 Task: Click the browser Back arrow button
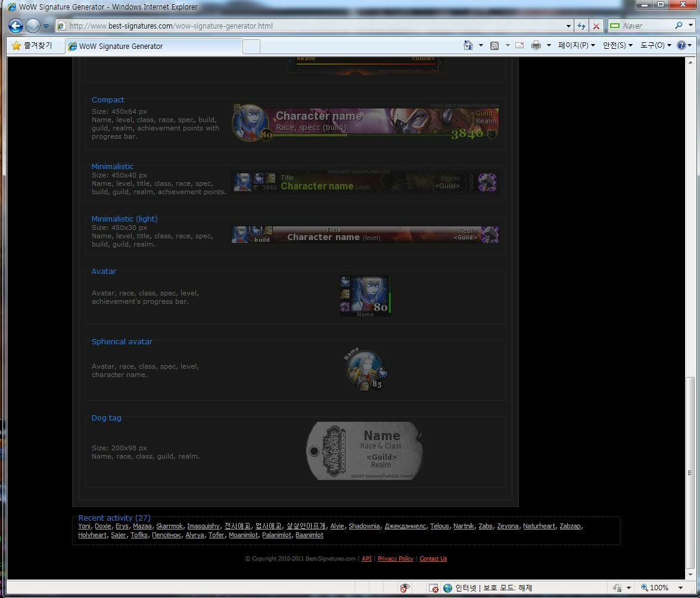[x=15, y=26]
